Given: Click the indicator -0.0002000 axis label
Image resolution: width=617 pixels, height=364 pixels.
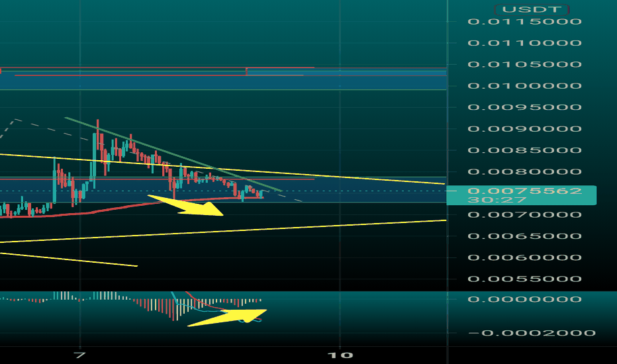Looking at the screenshot, I should pos(532,333).
